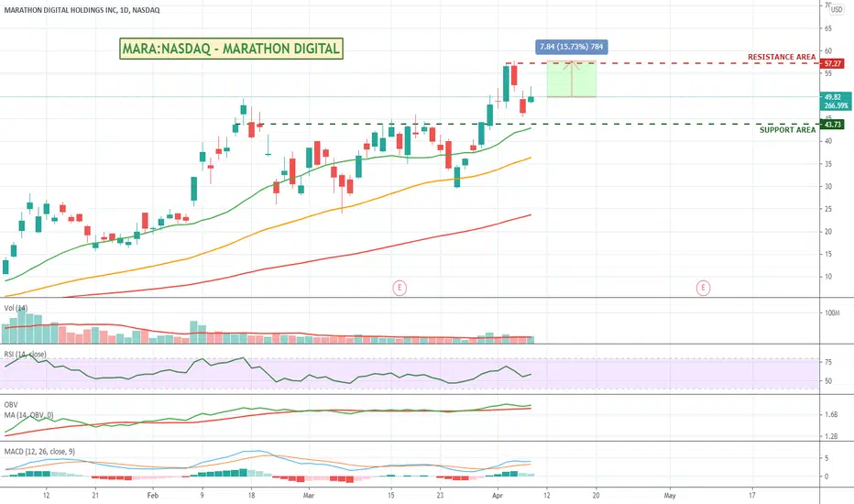Click the May earnings 'E' marker
This screenshot has height=504, width=854.
(x=703, y=288)
